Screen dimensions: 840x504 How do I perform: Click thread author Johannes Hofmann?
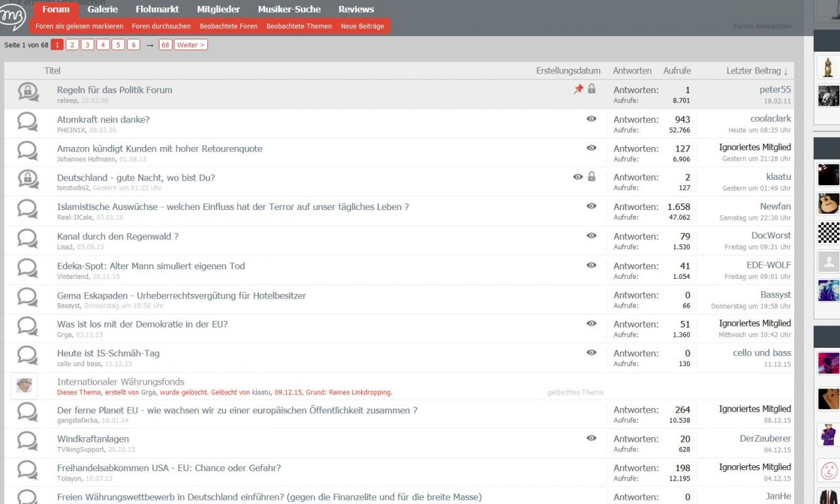[x=87, y=159]
